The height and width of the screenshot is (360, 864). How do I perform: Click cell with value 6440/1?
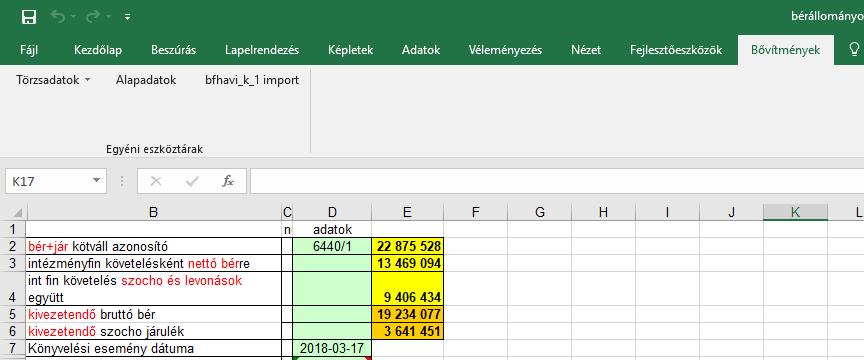(332, 246)
